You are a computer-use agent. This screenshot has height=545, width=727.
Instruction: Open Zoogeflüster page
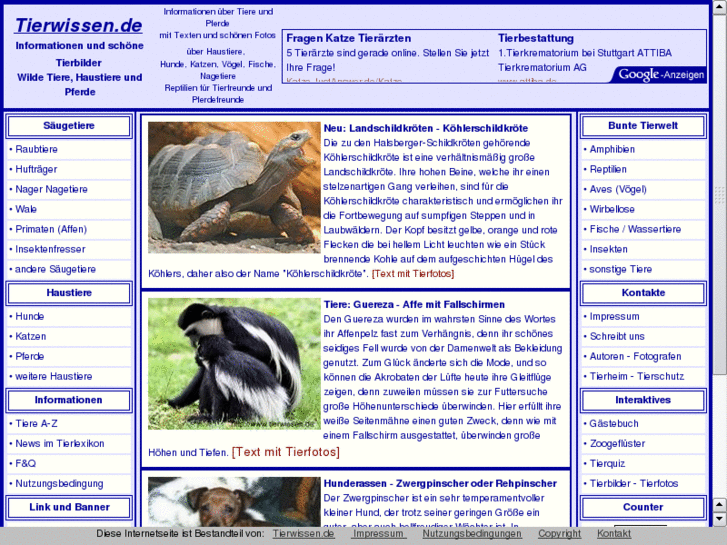617,443
